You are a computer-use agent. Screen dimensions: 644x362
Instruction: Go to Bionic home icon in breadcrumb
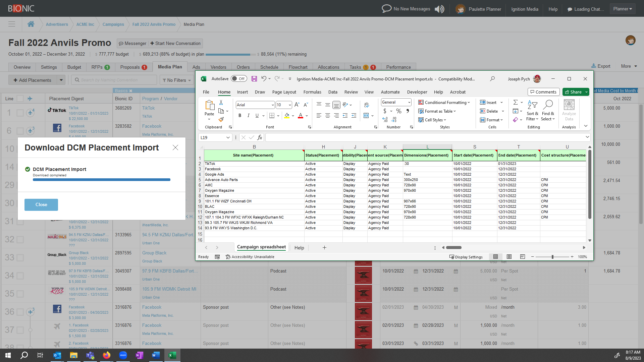pyautogui.click(x=31, y=24)
